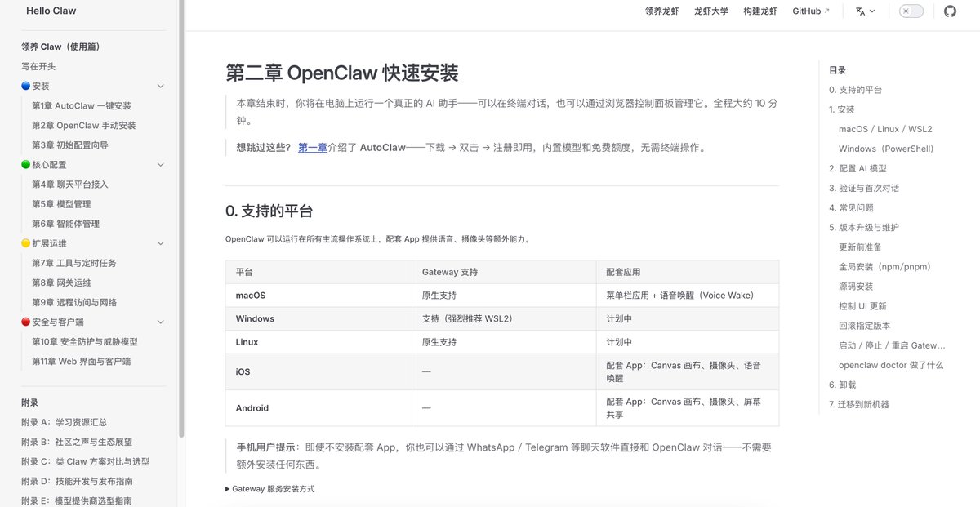980x507 pixels.
Task: Click the red circle beside 安全与客户端
Action: click(x=26, y=322)
